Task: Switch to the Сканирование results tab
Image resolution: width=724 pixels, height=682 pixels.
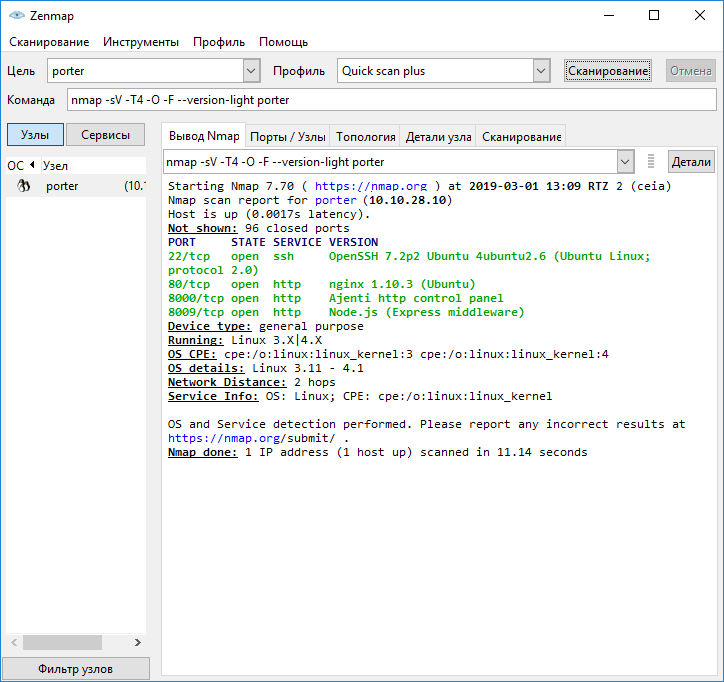Action: 521,137
